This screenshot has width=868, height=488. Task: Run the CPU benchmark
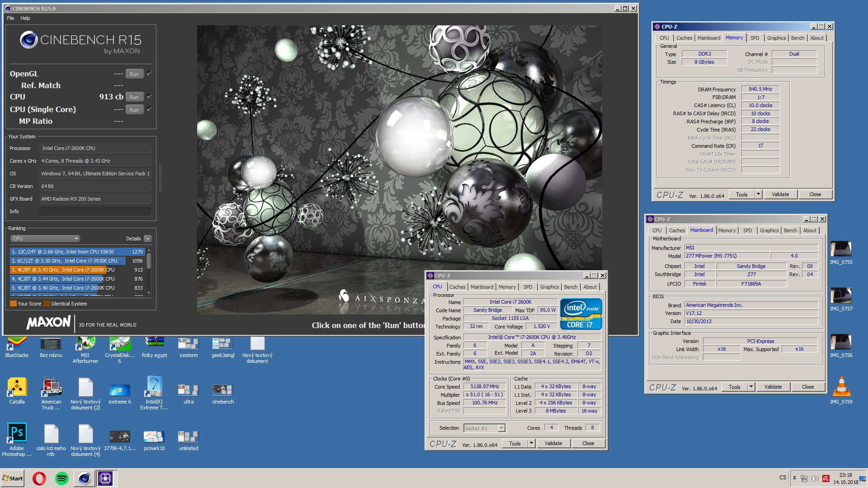(x=134, y=97)
